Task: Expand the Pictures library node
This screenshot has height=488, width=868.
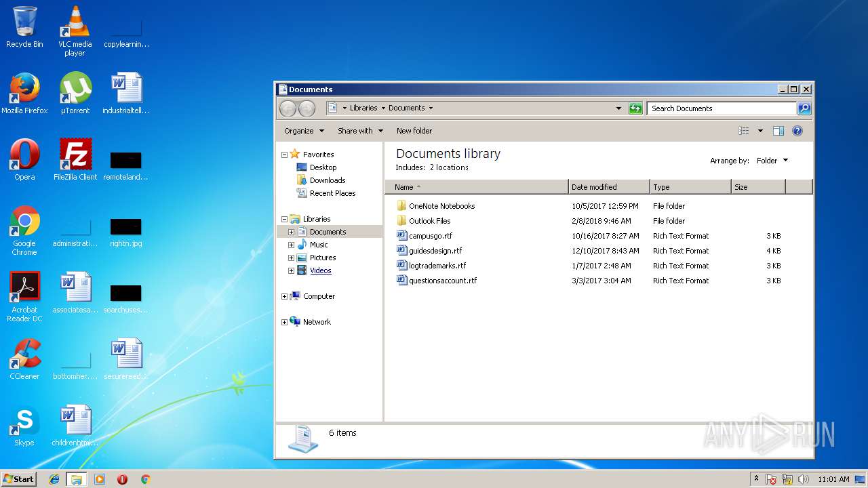Action: click(292, 258)
